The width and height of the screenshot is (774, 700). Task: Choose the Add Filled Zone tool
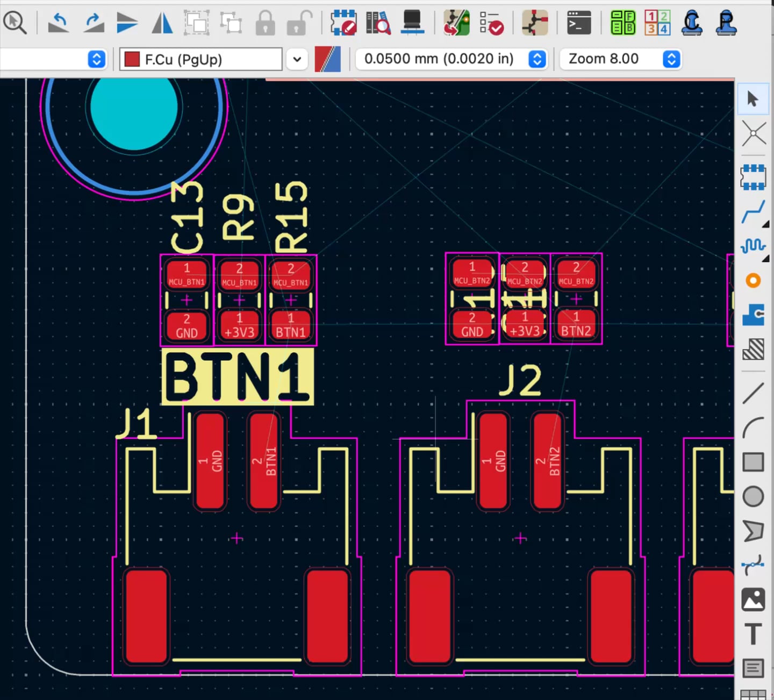point(753,315)
